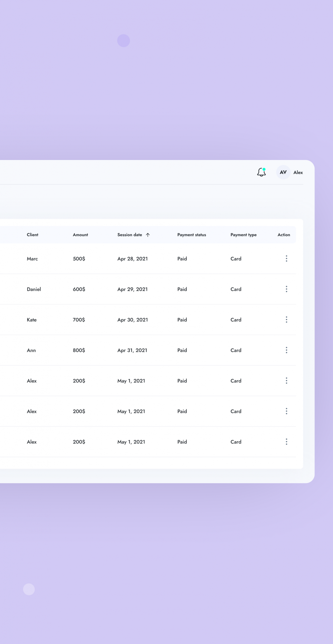Select client name Kate
Viewport: 333px width, 644px height.
point(32,320)
